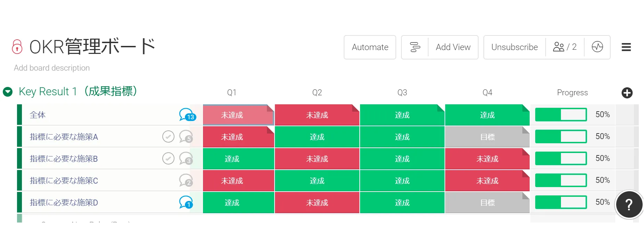This screenshot has height=250, width=644.
Task: Add a new column with the plus icon
Action: coord(627,93)
